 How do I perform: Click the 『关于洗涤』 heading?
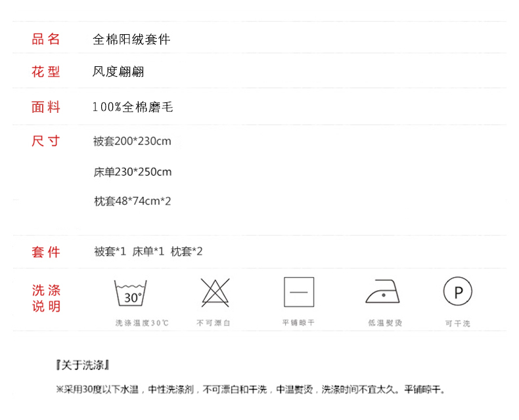[82, 365]
